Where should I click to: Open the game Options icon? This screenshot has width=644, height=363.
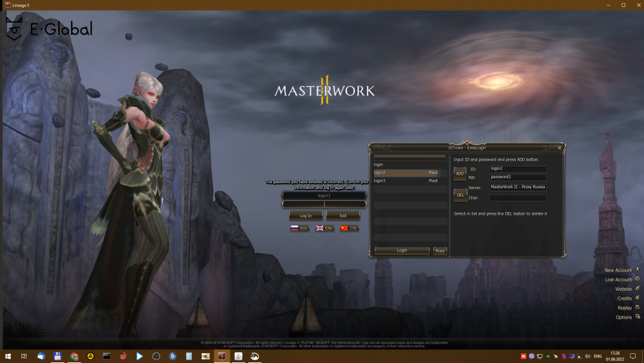pyautogui.click(x=637, y=317)
